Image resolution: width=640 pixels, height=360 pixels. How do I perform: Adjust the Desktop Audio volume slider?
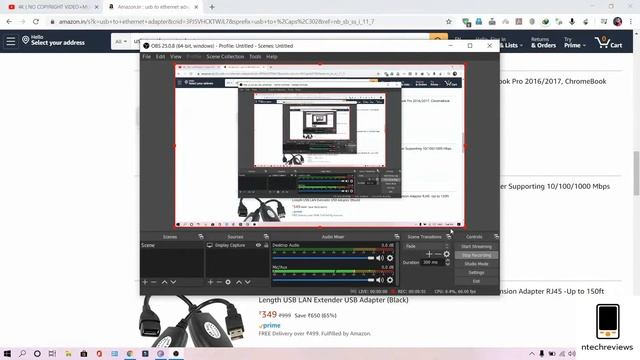click(323, 258)
